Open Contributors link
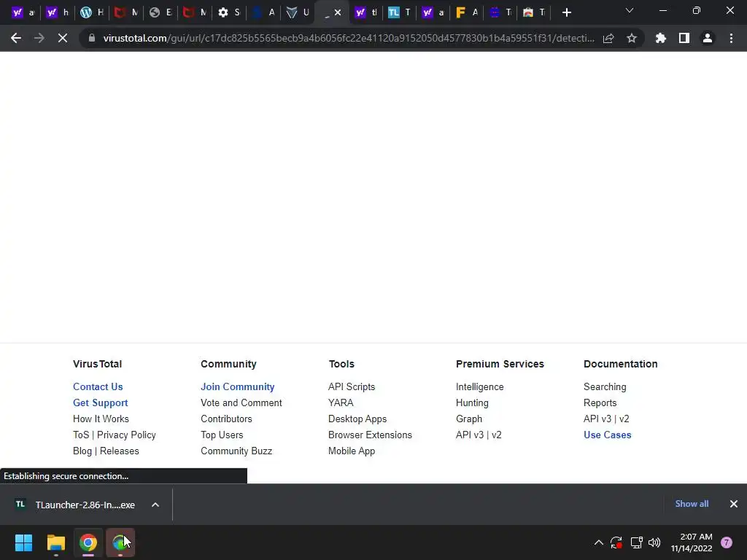 click(226, 419)
